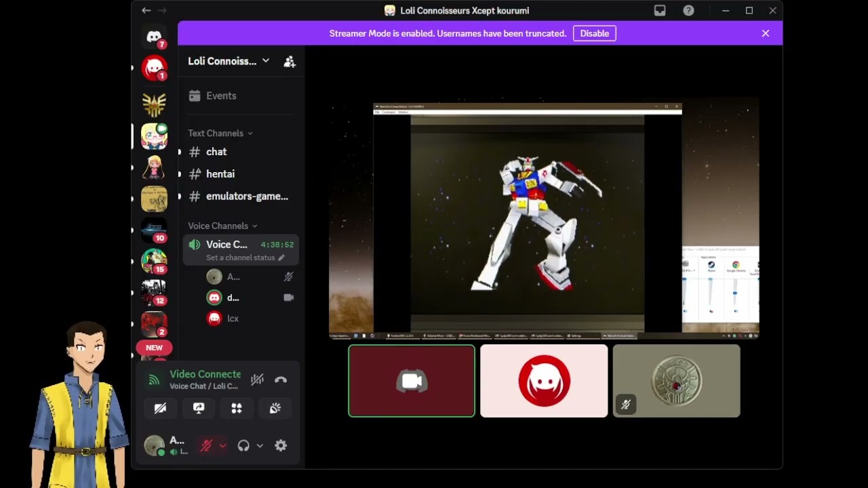Select user d... in voice channel
Screen dimensions: 868x488
click(x=251, y=298)
